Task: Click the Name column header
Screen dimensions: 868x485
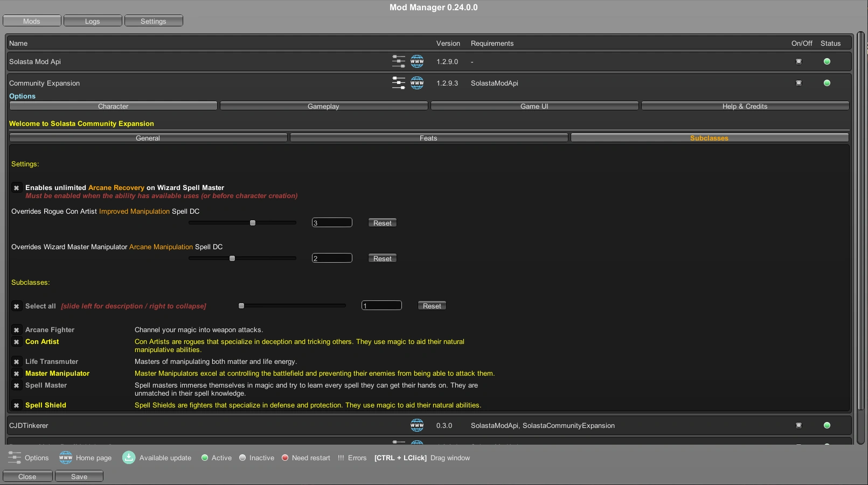Action: [18, 44]
